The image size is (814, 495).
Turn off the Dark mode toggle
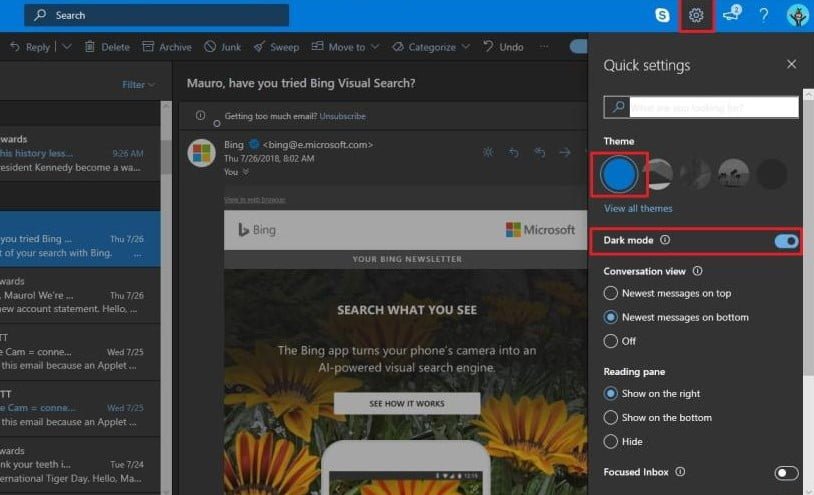coord(786,240)
